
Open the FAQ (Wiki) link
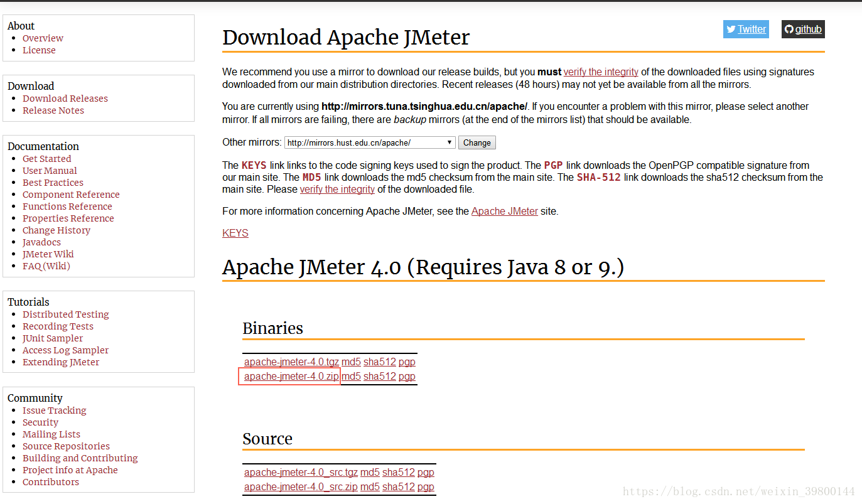click(46, 266)
